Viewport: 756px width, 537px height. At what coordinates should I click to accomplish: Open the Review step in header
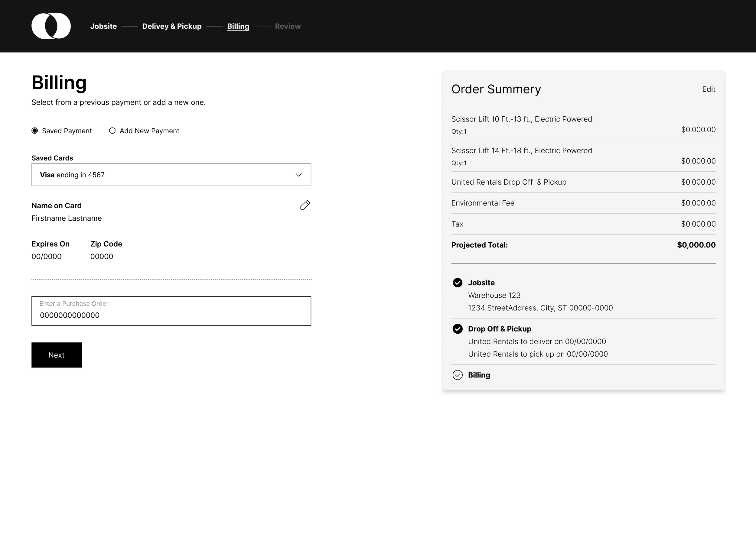288,27
